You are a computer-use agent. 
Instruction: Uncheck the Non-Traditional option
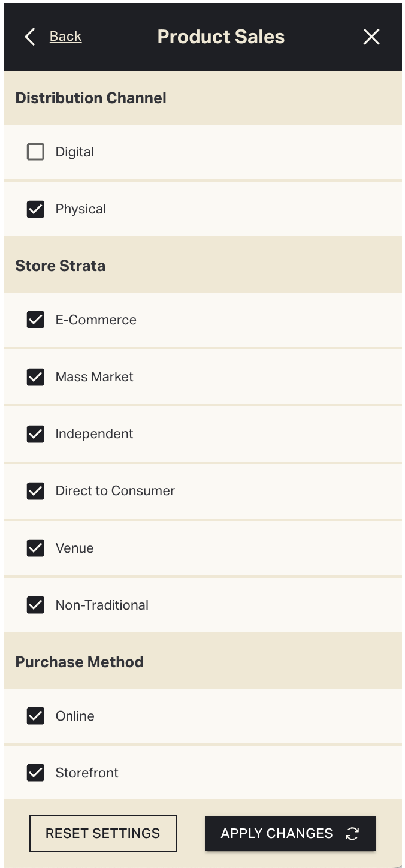(x=35, y=605)
